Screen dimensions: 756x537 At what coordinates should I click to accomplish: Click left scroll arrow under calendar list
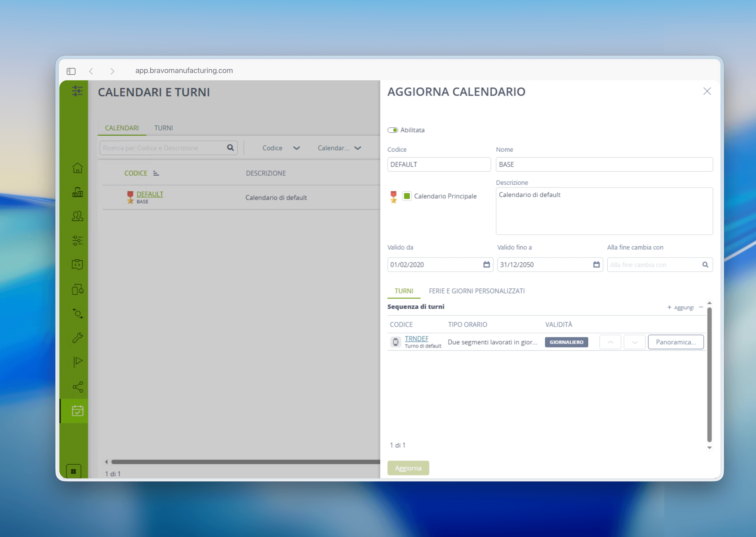coord(106,462)
